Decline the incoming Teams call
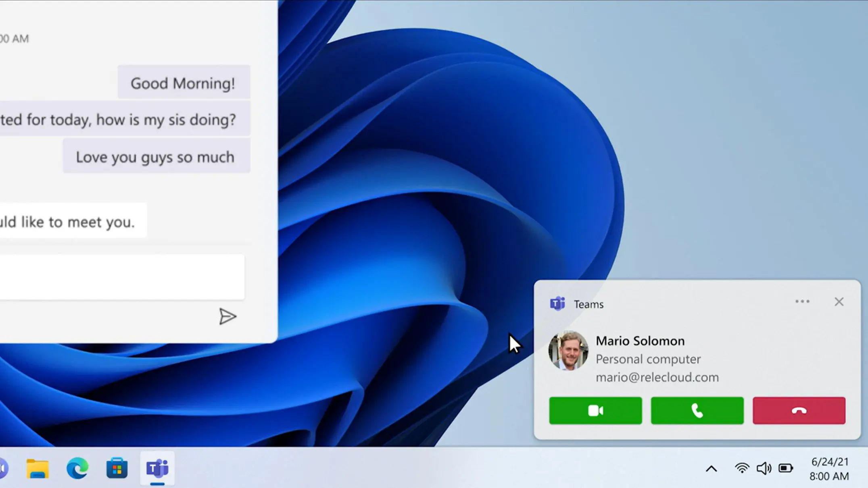Viewport: 868px width, 488px height. 799,411
